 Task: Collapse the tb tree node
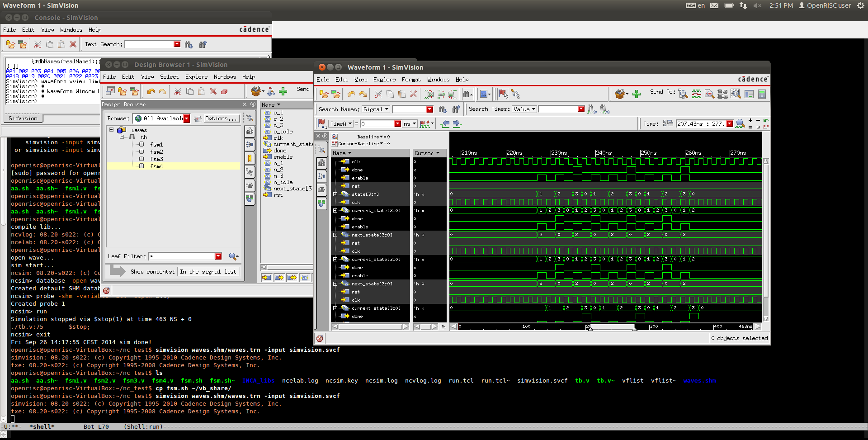(x=122, y=137)
